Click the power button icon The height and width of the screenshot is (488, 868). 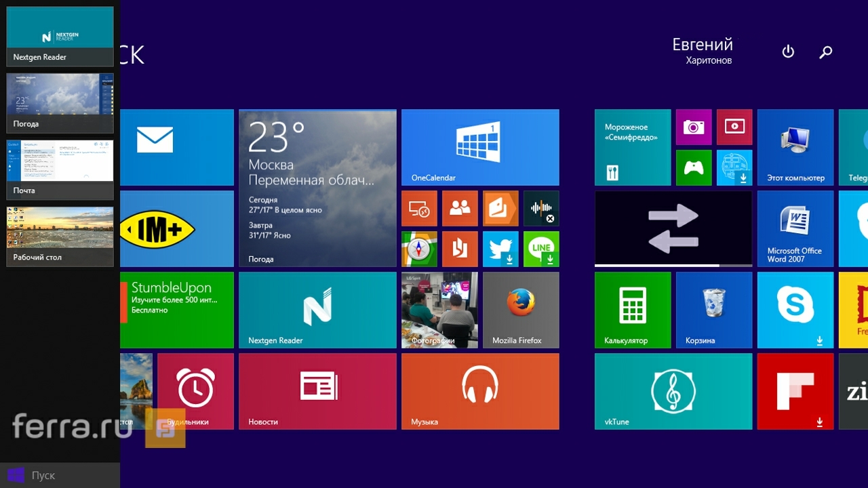pos(788,52)
